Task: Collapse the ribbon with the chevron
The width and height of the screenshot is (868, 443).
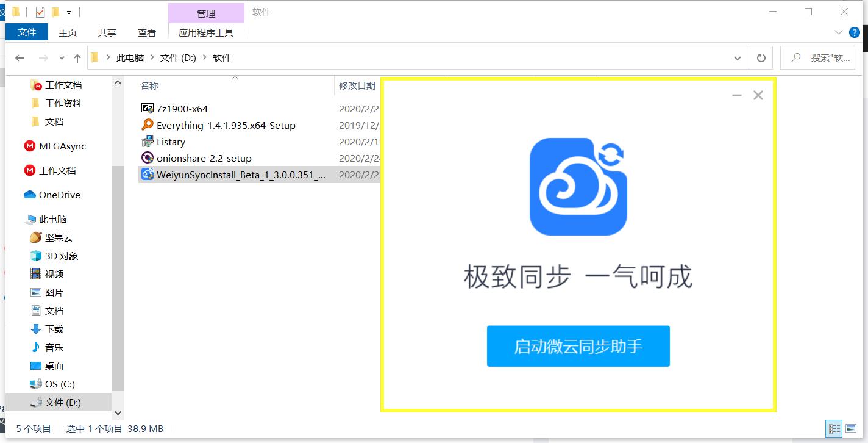Action: 839,32
